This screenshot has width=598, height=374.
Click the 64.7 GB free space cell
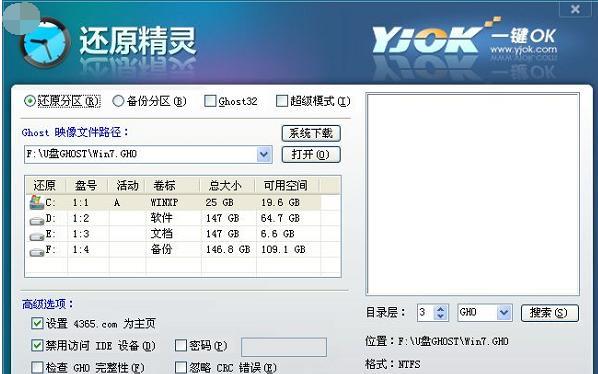pos(280,218)
